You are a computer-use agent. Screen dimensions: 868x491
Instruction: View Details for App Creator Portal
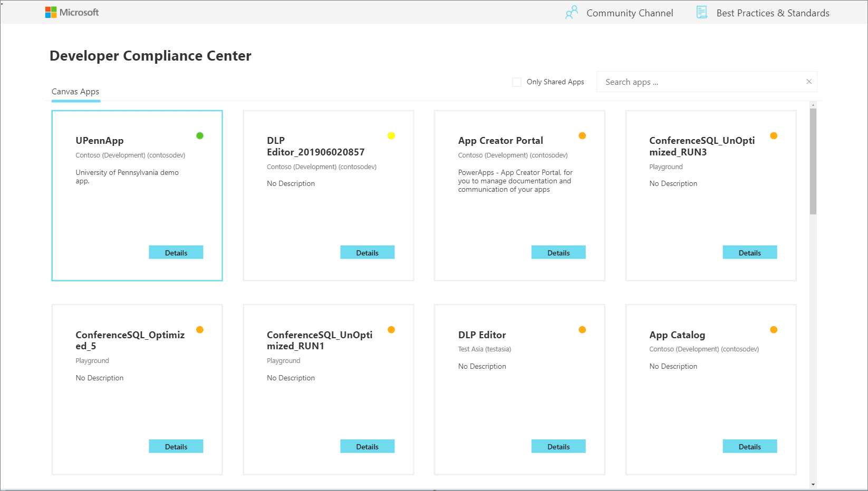558,252
